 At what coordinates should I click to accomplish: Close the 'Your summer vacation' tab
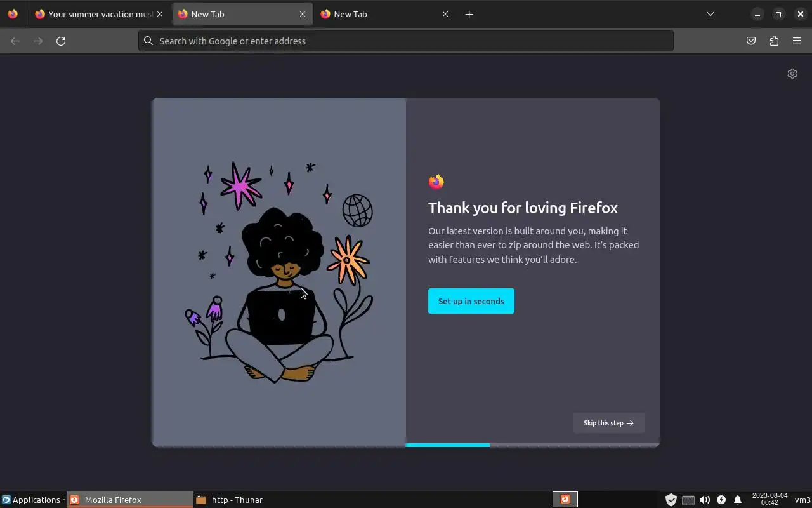160,14
